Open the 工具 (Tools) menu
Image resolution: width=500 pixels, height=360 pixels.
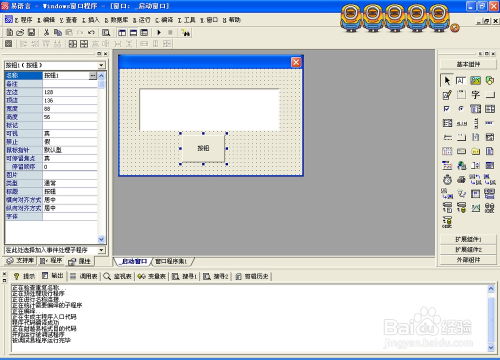pos(187,20)
